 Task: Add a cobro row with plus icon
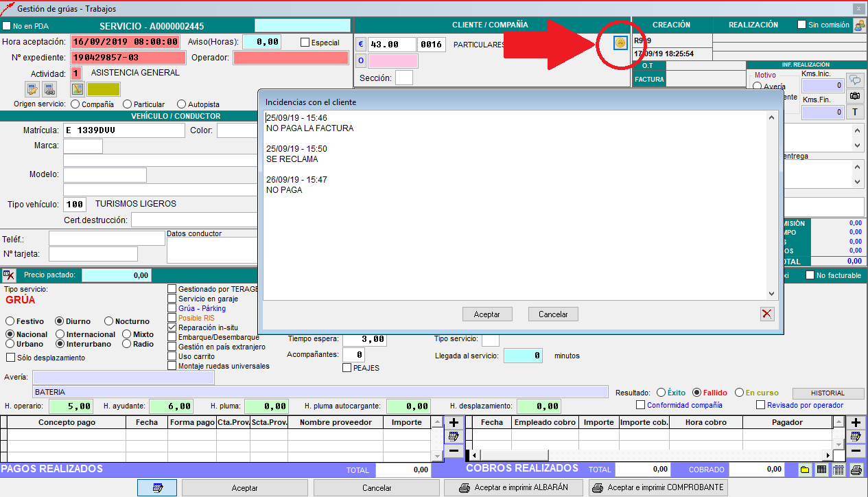click(x=855, y=422)
